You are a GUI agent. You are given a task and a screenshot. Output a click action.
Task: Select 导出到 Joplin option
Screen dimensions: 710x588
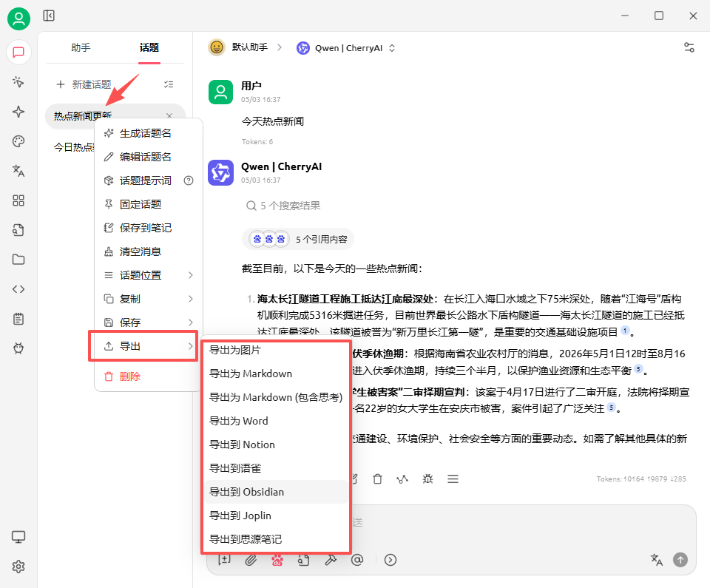point(276,516)
